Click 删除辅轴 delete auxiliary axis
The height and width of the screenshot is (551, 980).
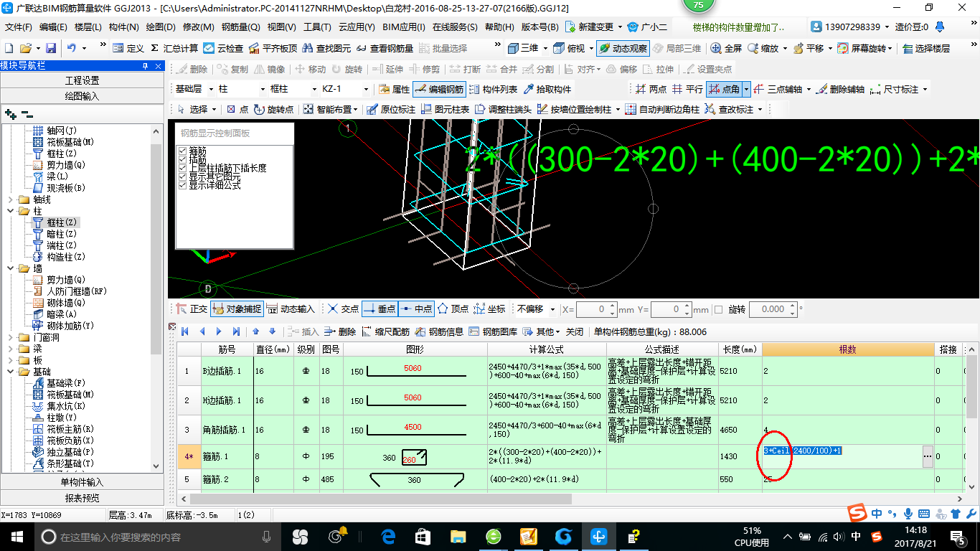[x=839, y=89]
